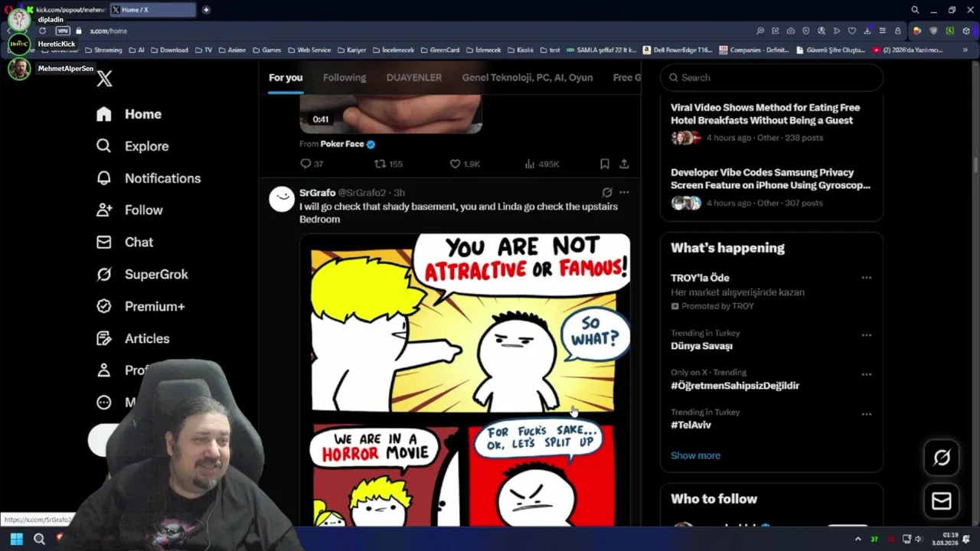
Task: Reply to the Poker Face post
Action: click(x=312, y=164)
